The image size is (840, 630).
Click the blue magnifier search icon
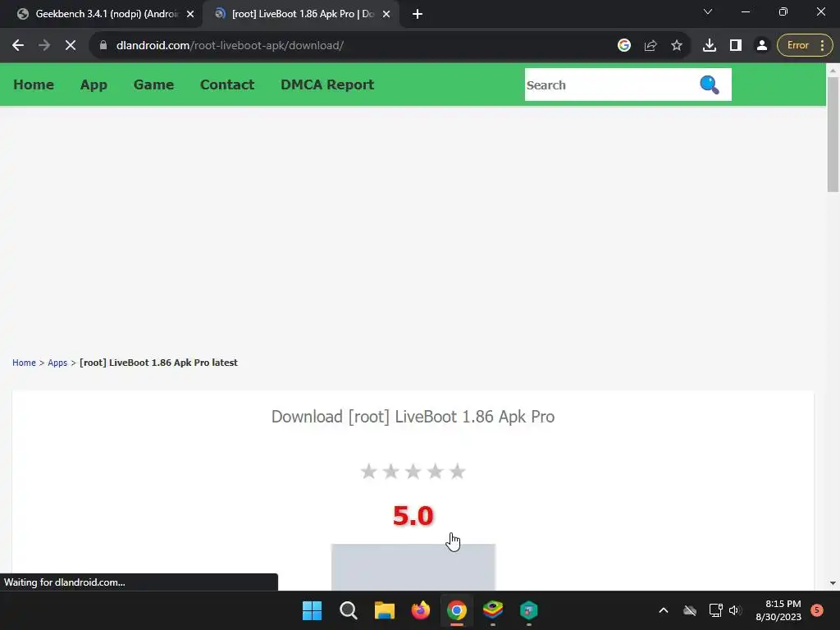pos(710,84)
